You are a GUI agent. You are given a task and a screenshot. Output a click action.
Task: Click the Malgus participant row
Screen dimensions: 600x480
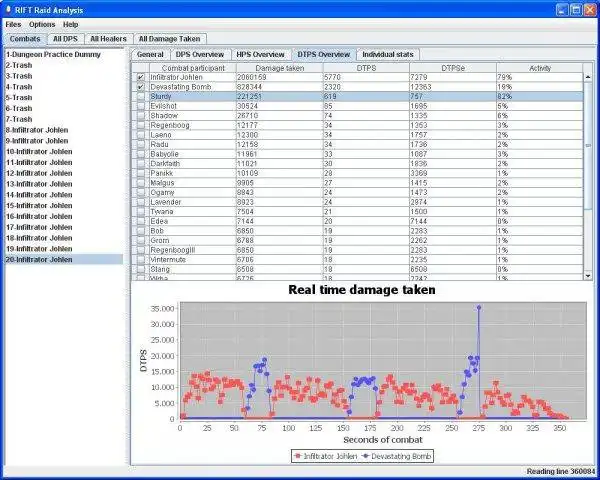point(357,183)
